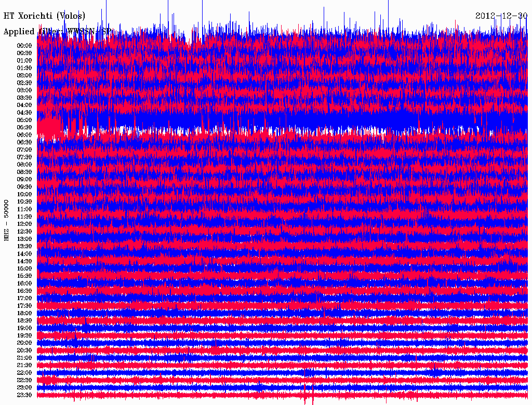The height and width of the screenshot is (405, 532).
Task: Select the 14:30 time label
Action: pyautogui.click(x=24, y=261)
